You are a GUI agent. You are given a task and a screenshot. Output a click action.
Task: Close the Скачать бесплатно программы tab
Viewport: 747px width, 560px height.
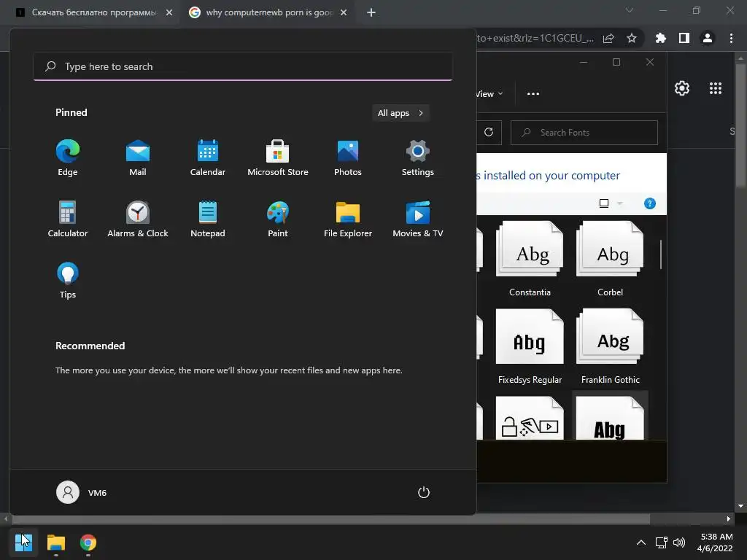point(169,12)
